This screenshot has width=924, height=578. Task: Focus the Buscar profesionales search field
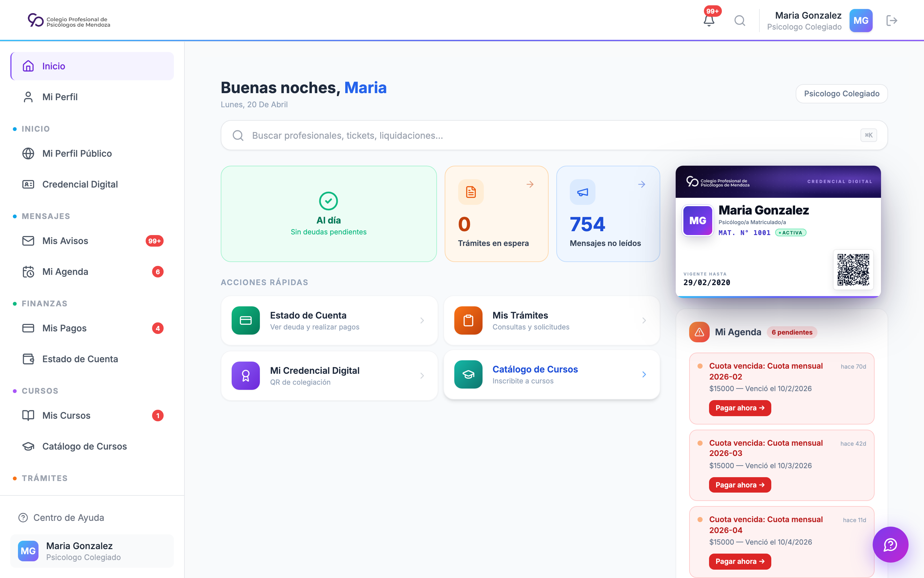(x=554, y=135)
